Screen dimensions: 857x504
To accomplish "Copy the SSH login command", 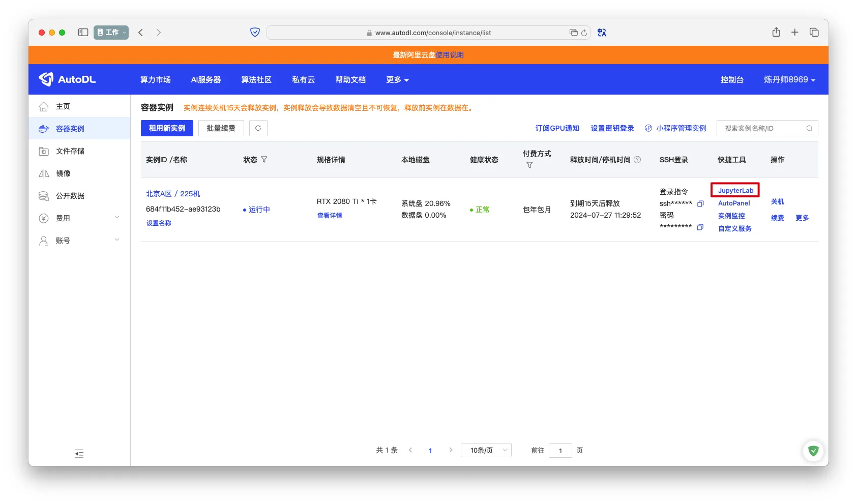I will (x=700, y=203).
